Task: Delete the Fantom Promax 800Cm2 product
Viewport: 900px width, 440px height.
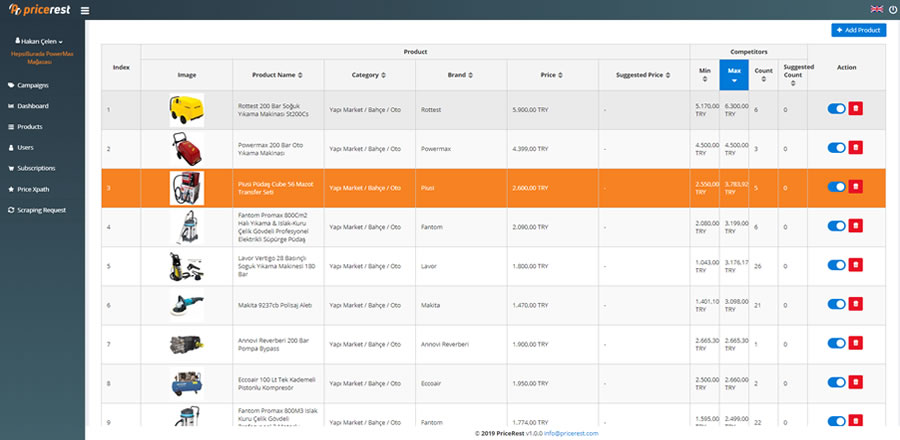Action: click(855, 225)
